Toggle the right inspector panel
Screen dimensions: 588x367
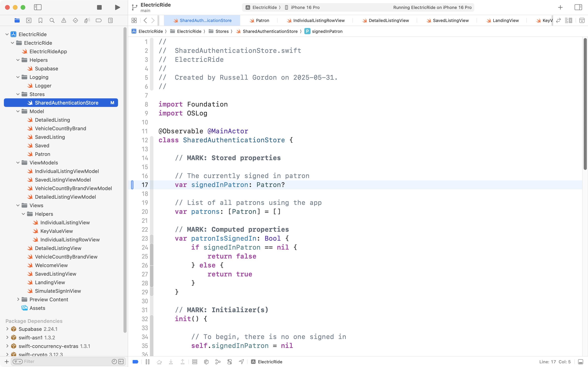coord(578,7)
